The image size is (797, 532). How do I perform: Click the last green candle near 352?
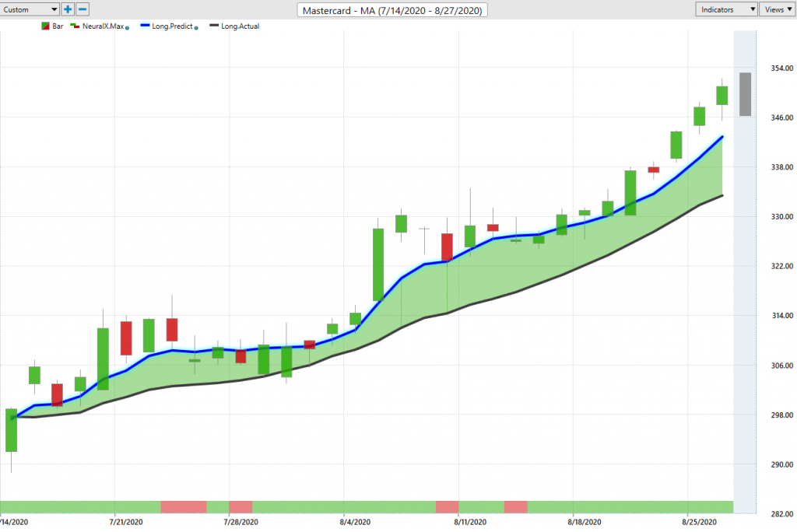[722, 96]
